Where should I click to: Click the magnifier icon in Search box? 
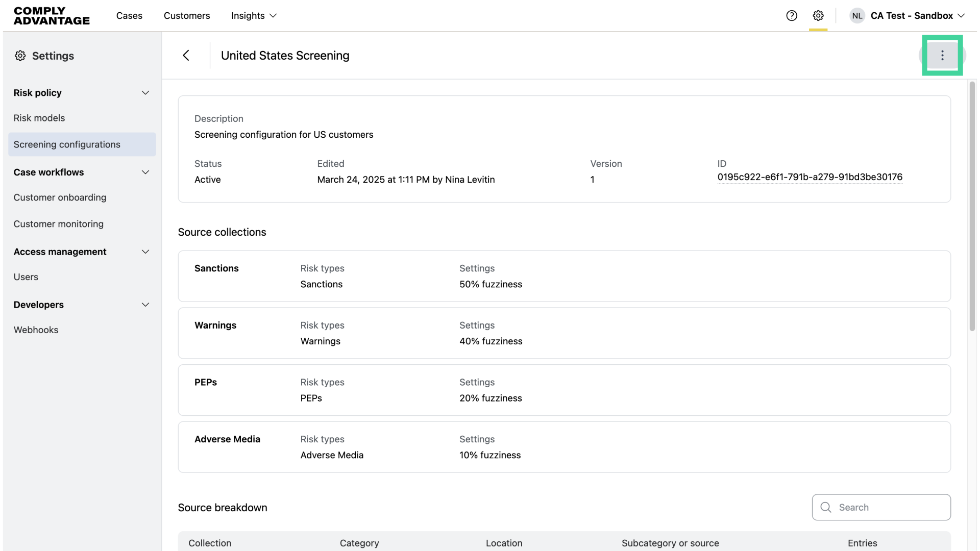click(826, 507)
